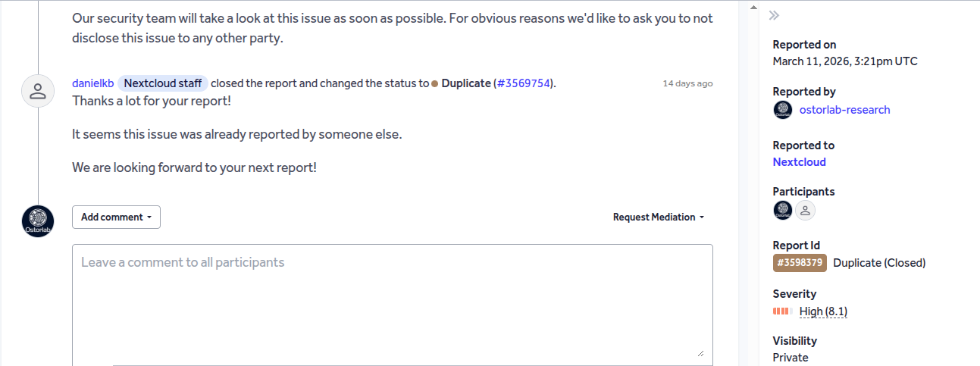Click the comment text area
This screenshot has height=366, width=980.
(392, 303)
